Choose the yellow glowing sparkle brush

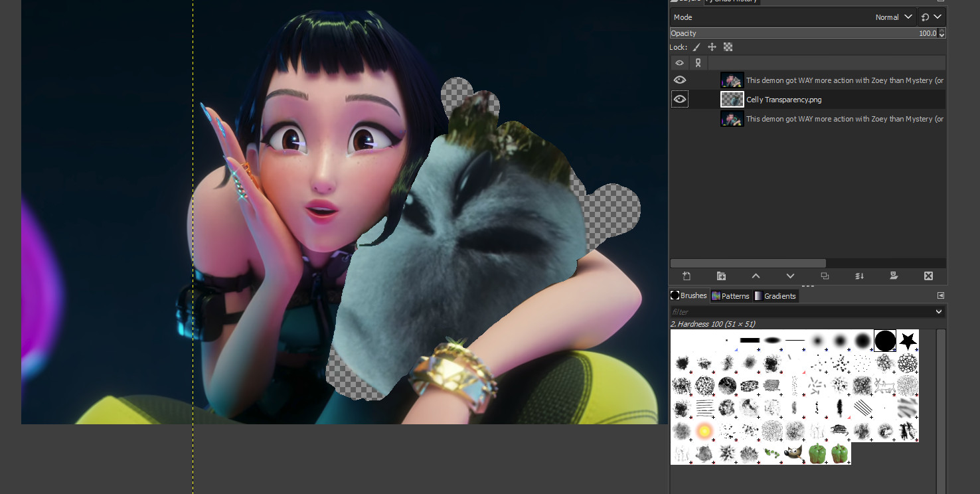704,431
